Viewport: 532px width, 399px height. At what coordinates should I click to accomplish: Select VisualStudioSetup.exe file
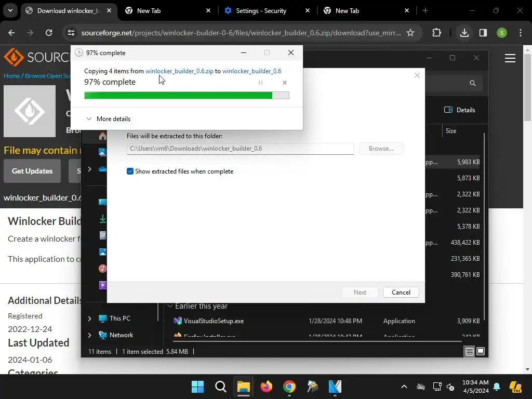pos(214,321)
